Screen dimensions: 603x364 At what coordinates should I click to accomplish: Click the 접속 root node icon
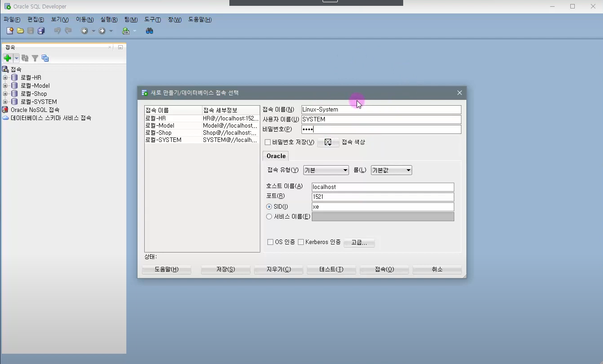pyautogui.click(x=5, y=69)
